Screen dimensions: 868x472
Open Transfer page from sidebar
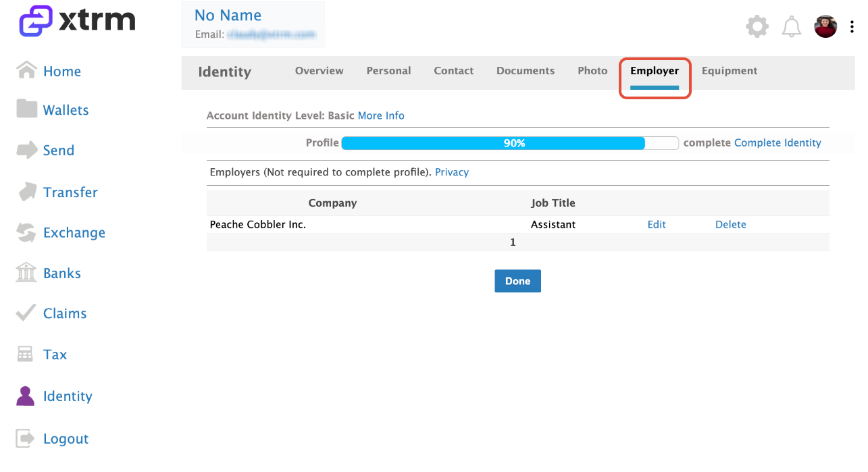tap(70, 192)
